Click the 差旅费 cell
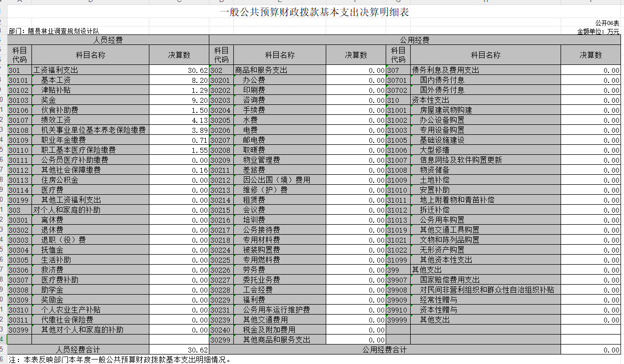Viewport: 624px width, 364px height. click(x=280, y=170)
